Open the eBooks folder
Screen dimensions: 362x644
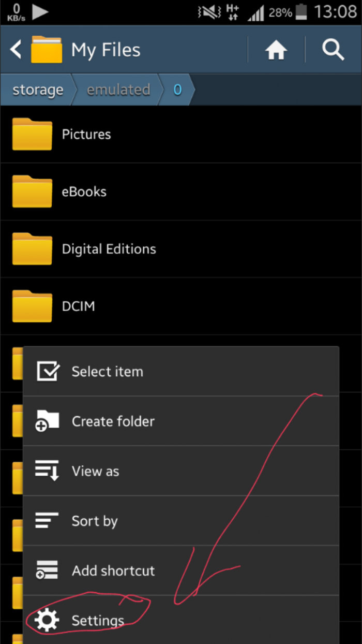(x=84, y=192)
